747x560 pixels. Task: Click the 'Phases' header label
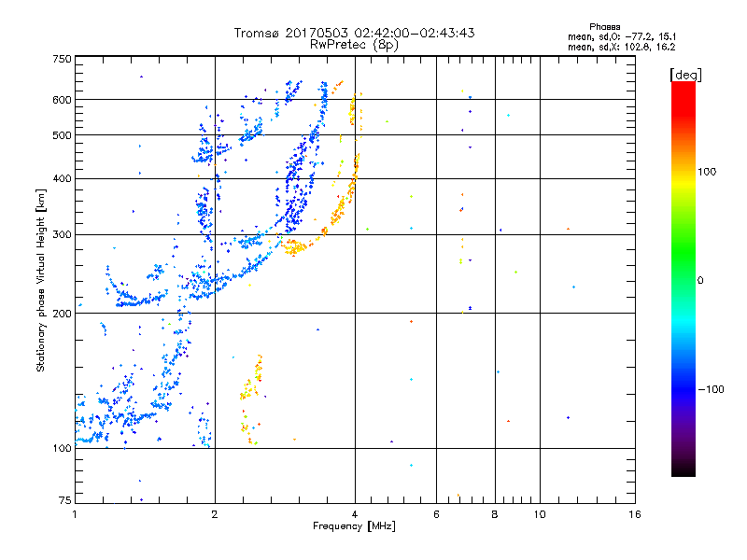pyautogui.click(x=604, y=27)
